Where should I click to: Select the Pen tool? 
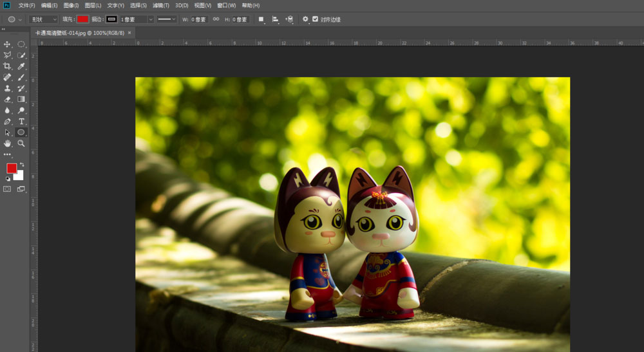tap(8, 121)
